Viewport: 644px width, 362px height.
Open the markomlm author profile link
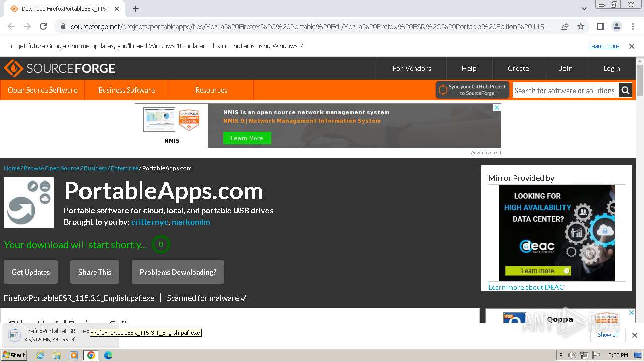tap(191, 222)
